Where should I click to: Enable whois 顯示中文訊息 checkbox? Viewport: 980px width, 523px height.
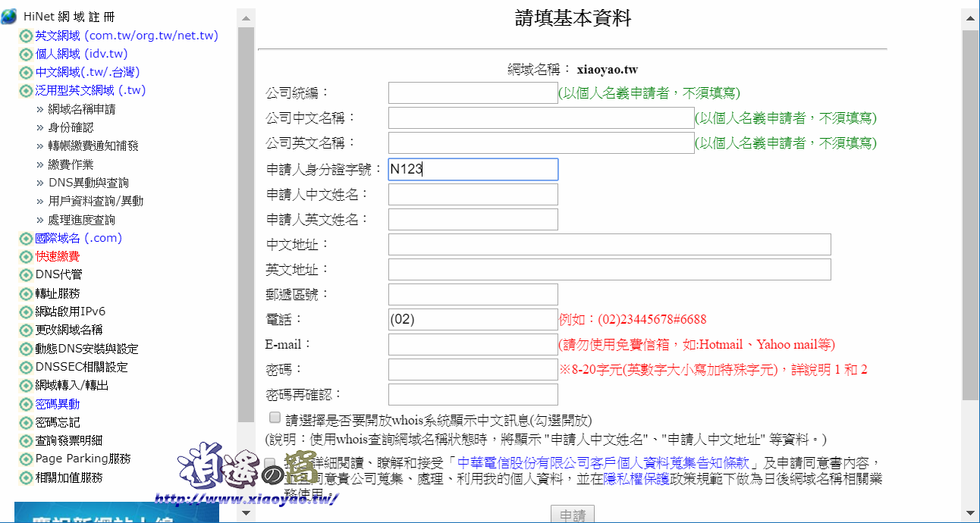click(x=275, y=418)
